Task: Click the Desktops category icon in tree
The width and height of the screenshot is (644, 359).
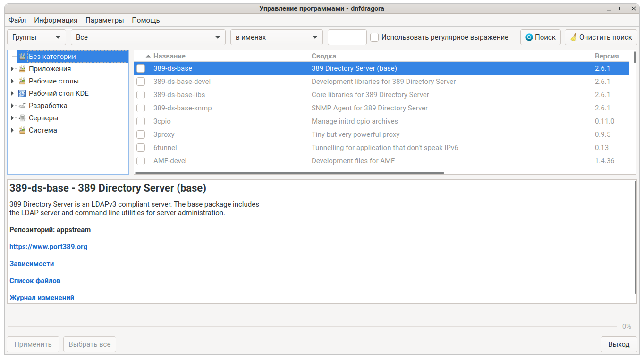Action: 22,81
